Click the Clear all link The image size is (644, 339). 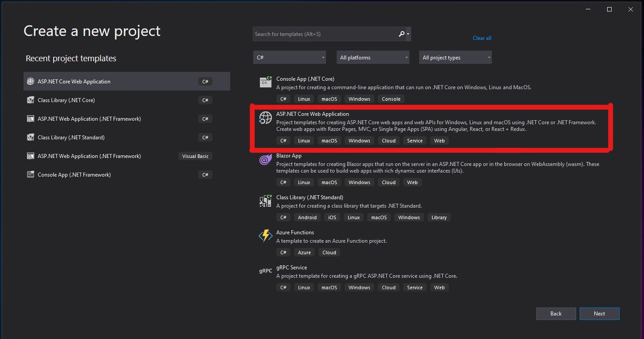click(482, 38)
